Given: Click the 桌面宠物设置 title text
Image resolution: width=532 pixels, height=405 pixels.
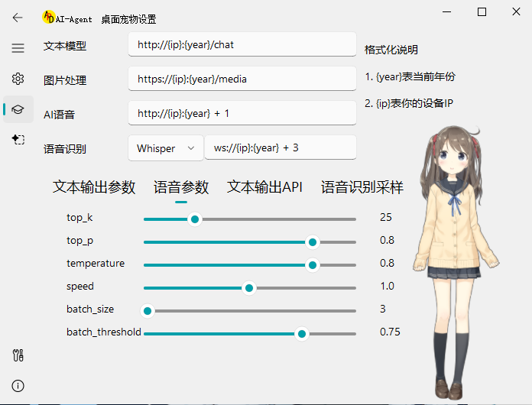Looking at the screenshot, I should point(128,19).
